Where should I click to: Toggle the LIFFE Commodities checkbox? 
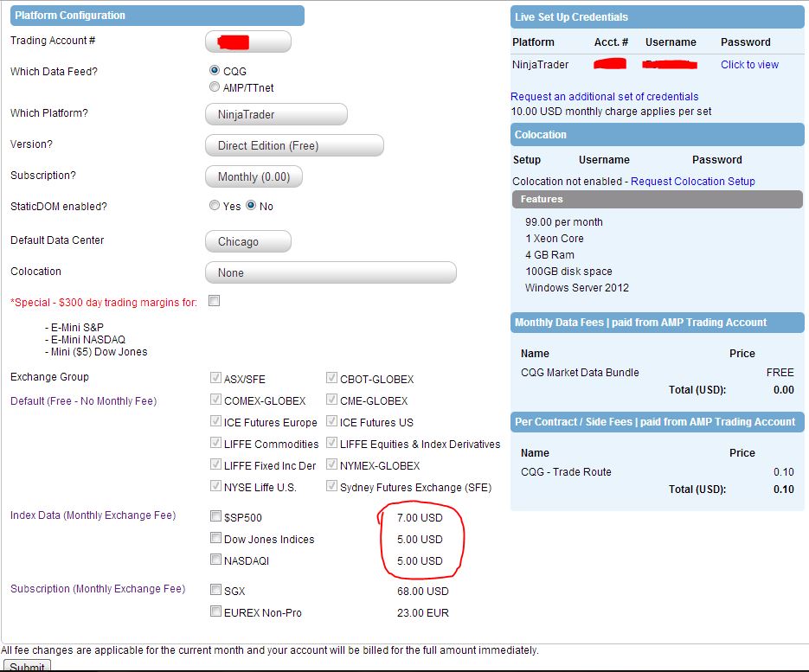[215, 443]
